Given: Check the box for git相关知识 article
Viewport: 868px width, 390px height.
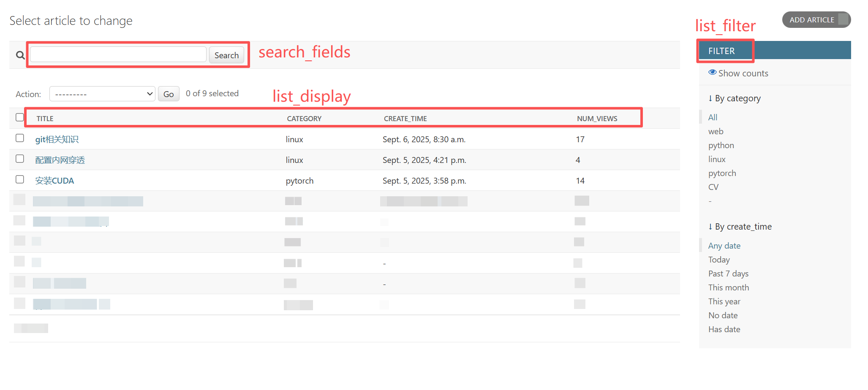Looking at the screenshot, I should (x=19, y=138).
